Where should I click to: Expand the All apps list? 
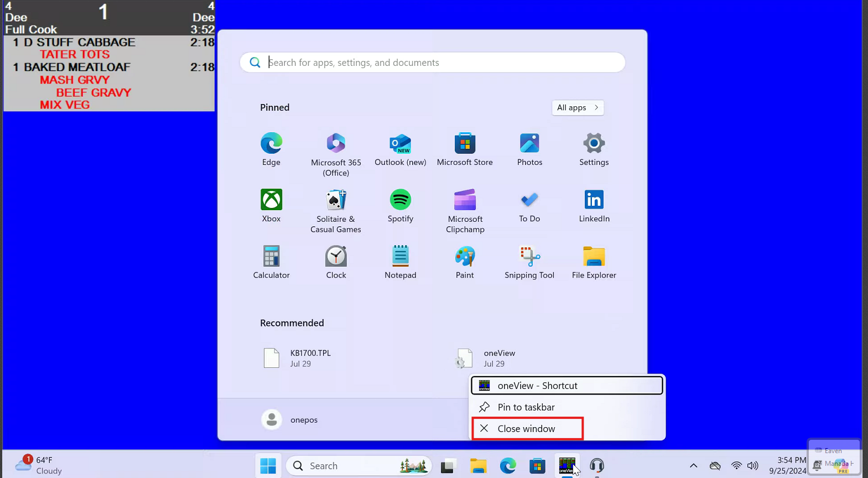[x=578, y=107]
